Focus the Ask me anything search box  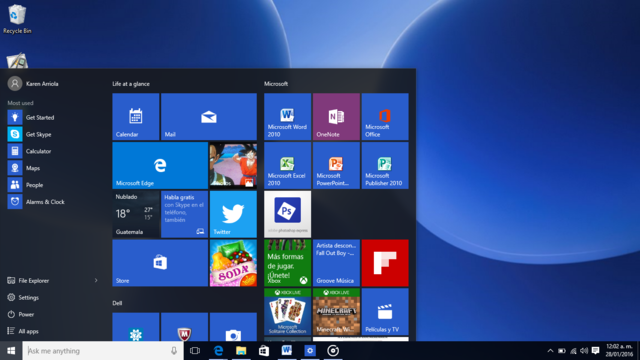tap(103, 351)
